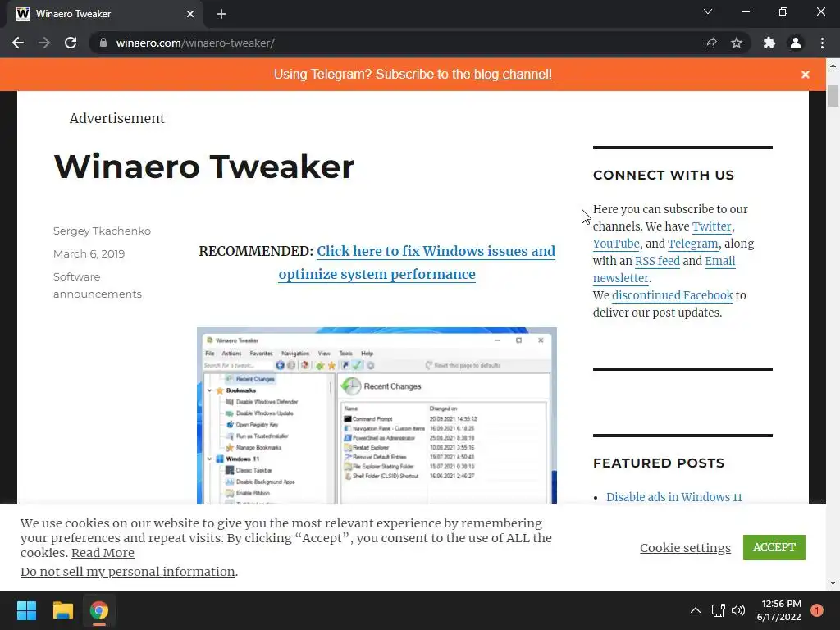
Task: Open the discontinued Facebook link
Action: (x=673, y=295)
